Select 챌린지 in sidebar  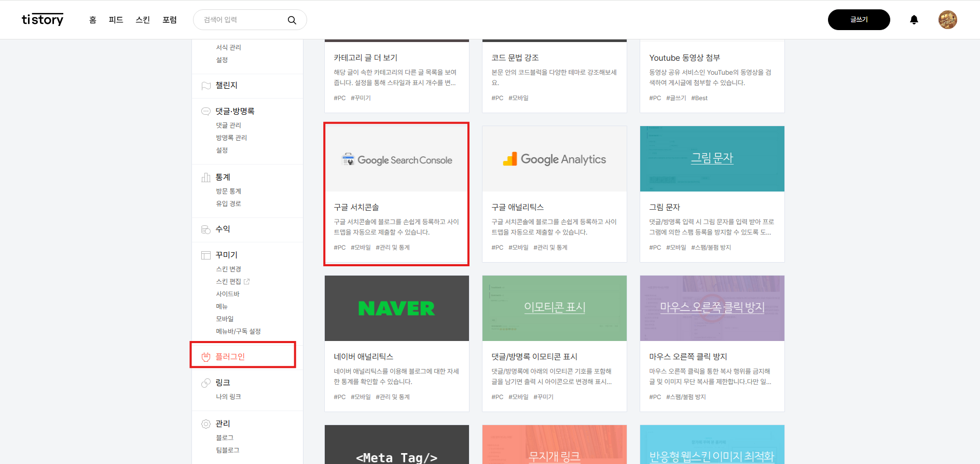click(x=226, y=85)
